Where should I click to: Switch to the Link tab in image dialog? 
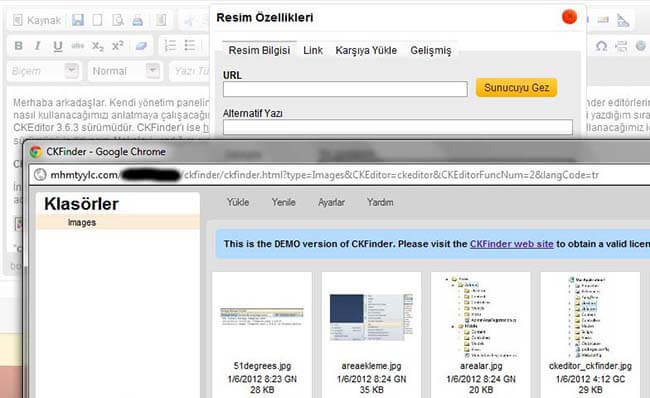pos(313,51)
